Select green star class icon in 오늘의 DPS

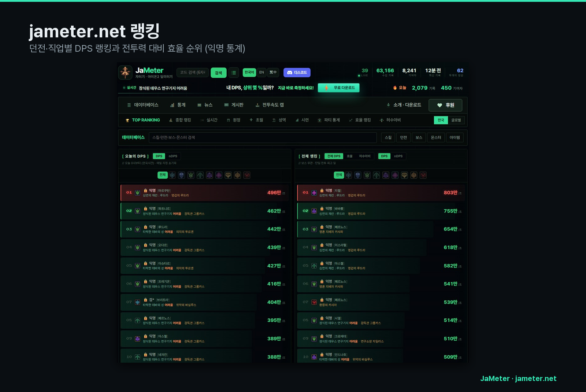(191, 175)
